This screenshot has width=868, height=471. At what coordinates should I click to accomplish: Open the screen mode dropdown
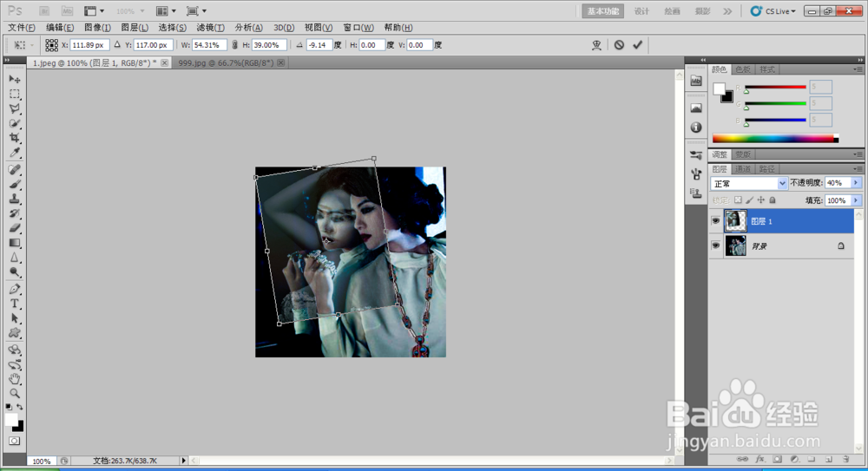196,11
